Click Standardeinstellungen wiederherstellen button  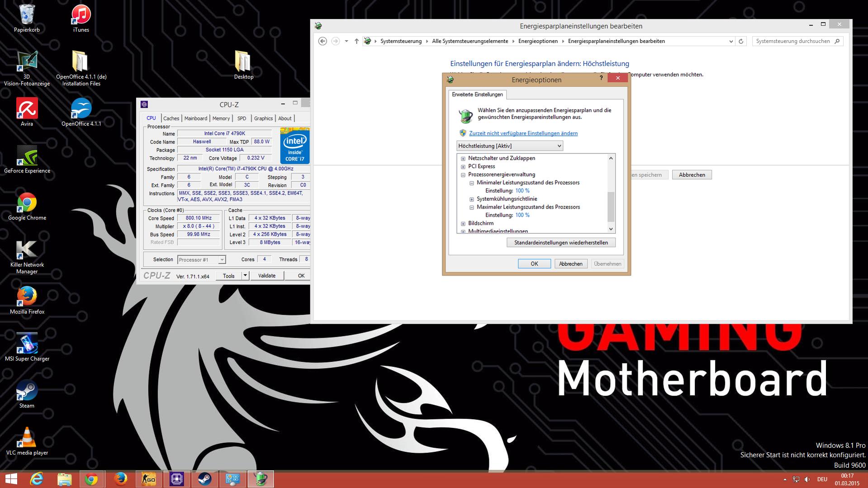coord(561,243)
